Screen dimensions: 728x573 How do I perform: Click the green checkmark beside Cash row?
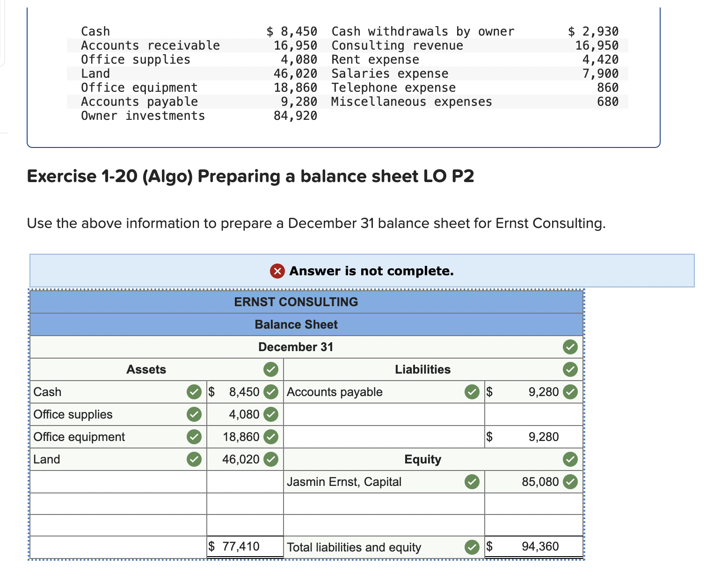coord(194,392)
